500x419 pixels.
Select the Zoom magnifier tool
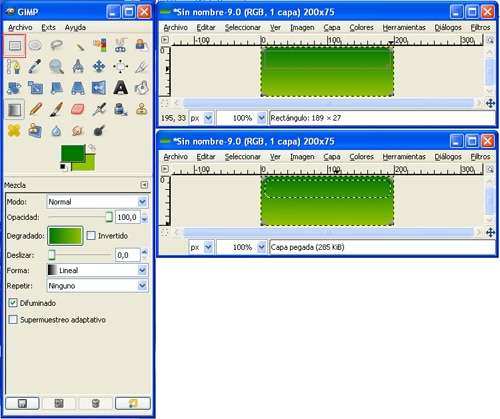tap(57, 67)
